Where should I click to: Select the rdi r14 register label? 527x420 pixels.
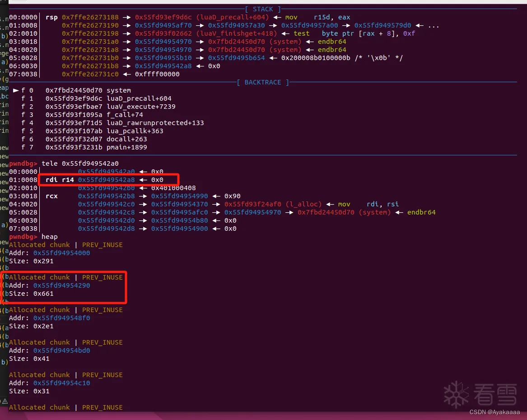click(x=60, y=180)
